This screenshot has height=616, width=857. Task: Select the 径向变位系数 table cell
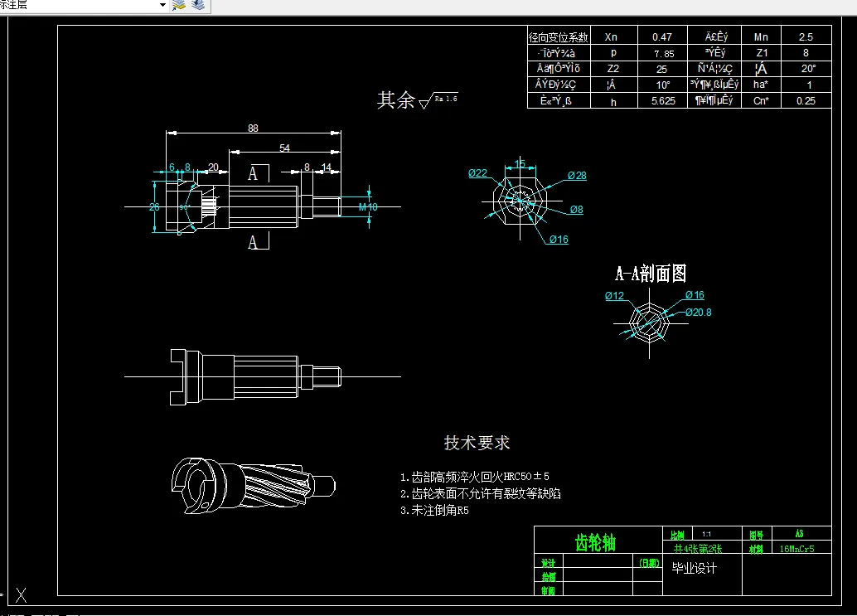pos(559,37)
